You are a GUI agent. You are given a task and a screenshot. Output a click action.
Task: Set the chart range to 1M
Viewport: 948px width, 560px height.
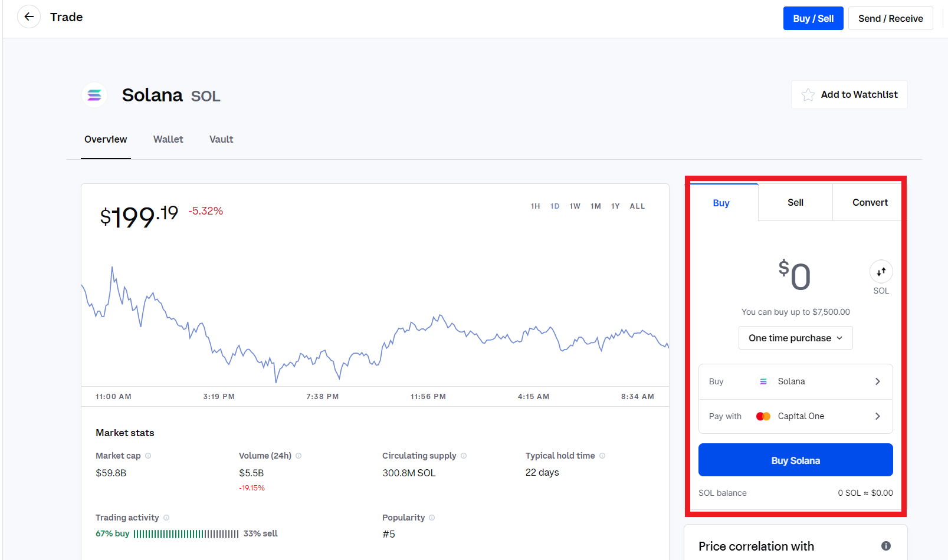pyautogui.click(x=596, y=206)
